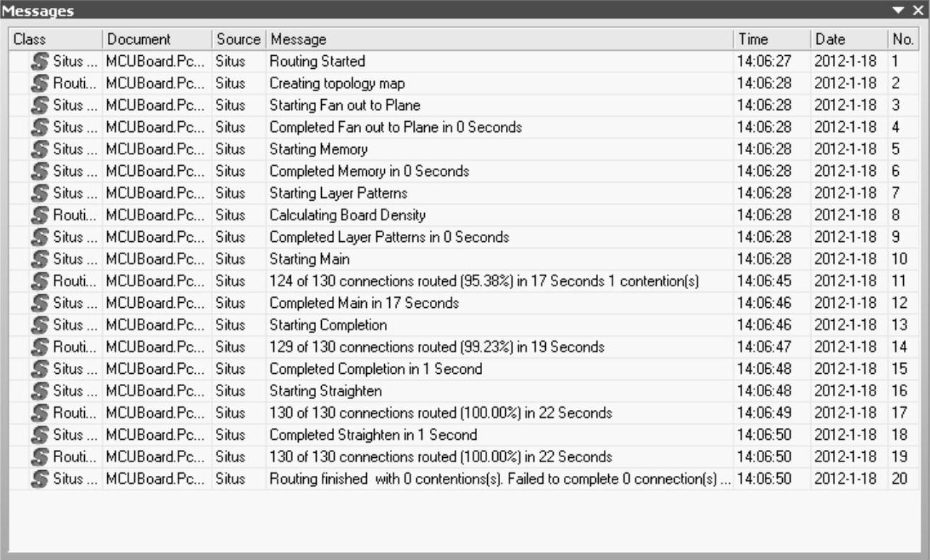The image size is (930, 560).
Task: Click the icon on Starting Straighten row
Action: tap(41, 391)
